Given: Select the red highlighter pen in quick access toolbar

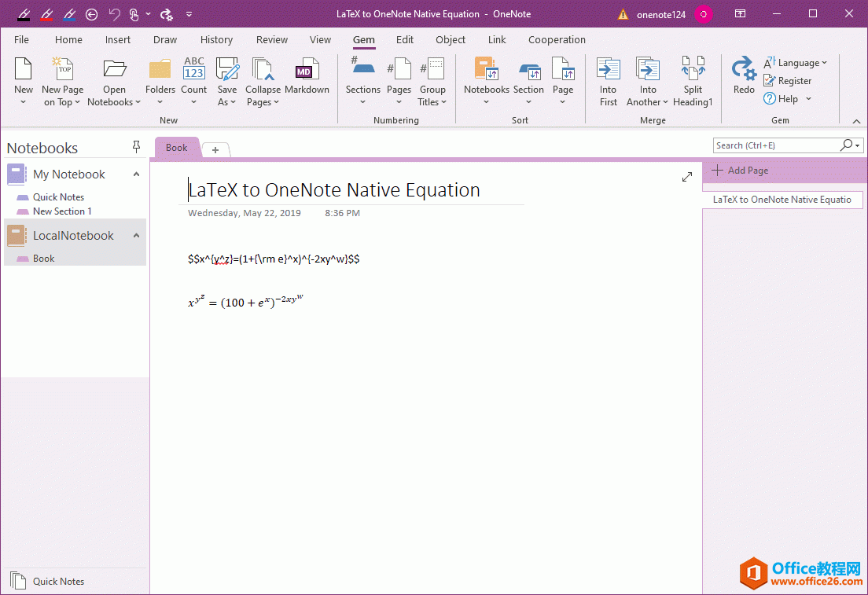Looking at the screenshot, I should click(47, 13).
